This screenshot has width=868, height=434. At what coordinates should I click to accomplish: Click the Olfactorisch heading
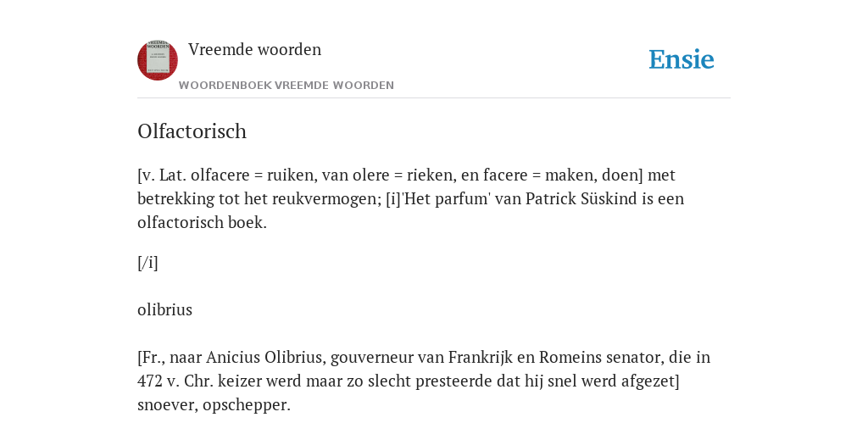tap(192, 131)
